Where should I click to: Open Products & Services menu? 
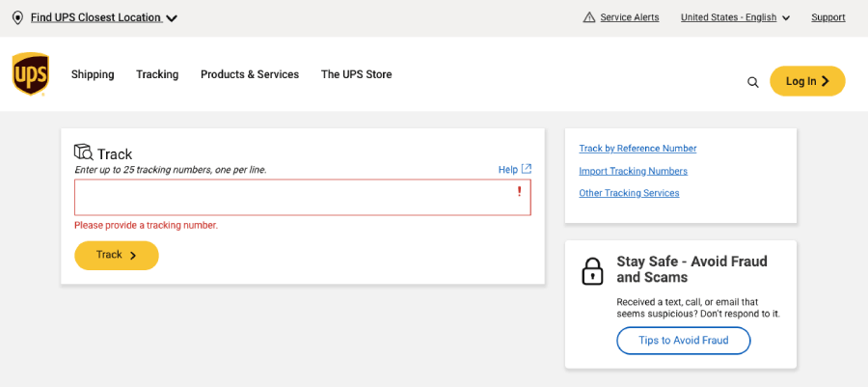click(250, 74)
